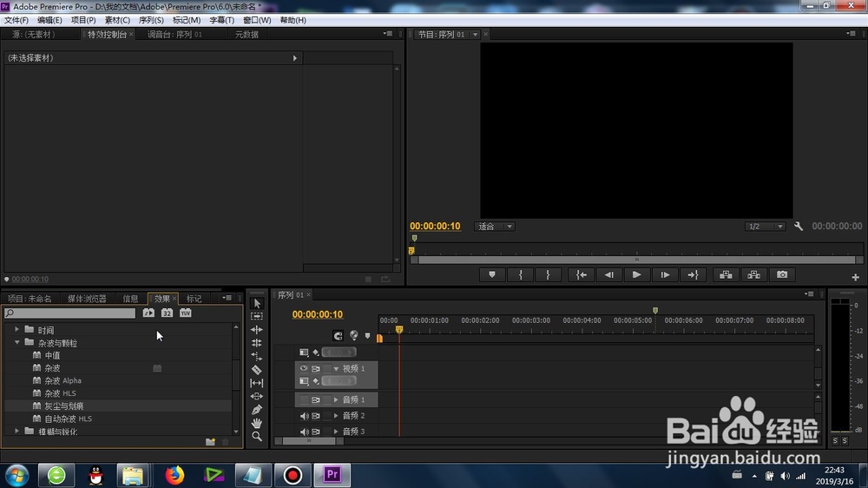Toggle sync lock on Video 1 track
The height and width of the screenshot is (488, 868).
pos(316,368)
